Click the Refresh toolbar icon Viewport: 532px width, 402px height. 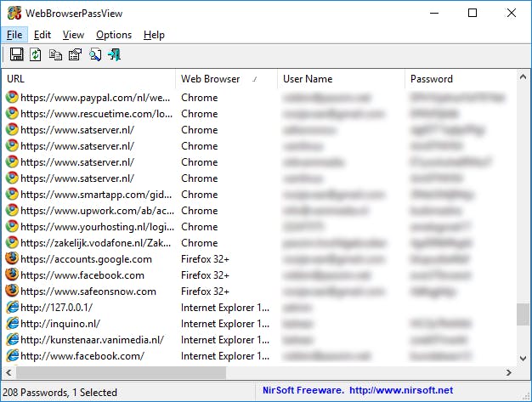(36, 54)
